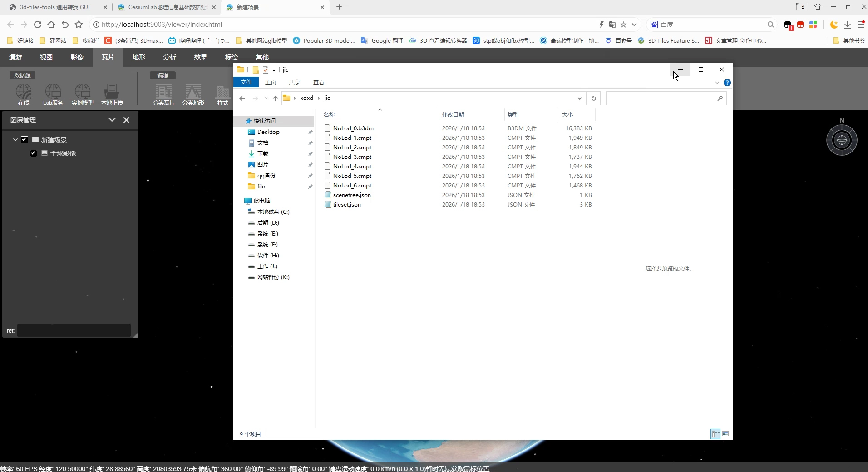Viewport: 868px width, 472px height.
Task: Click Explorer quick access properties checkmark icon
Action: (x=266, y=70)
